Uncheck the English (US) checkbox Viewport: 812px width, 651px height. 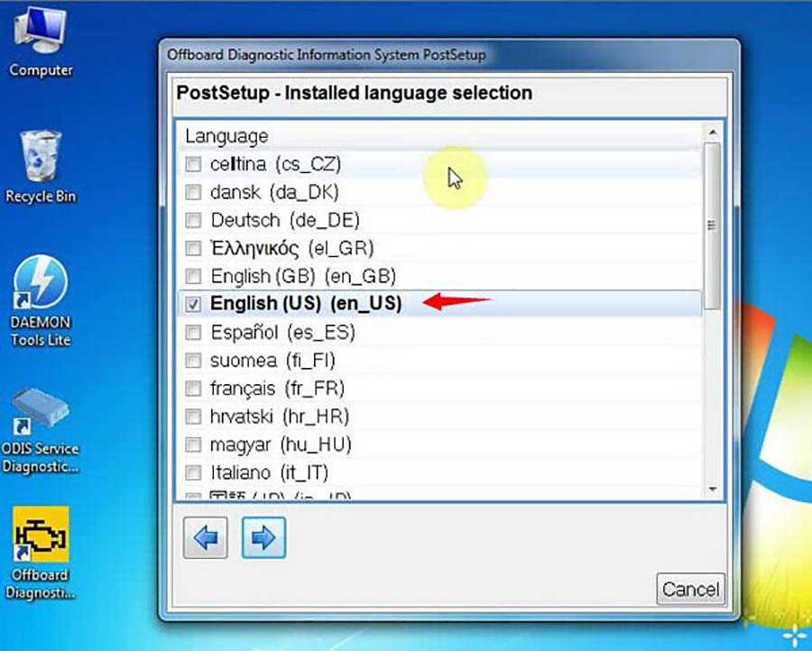click(193, 305)
